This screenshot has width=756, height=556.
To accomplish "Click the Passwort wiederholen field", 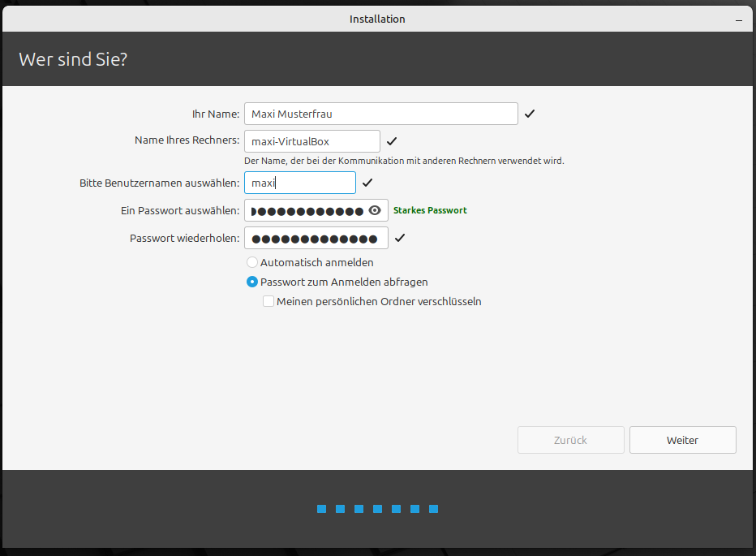I will click(316, 239).
